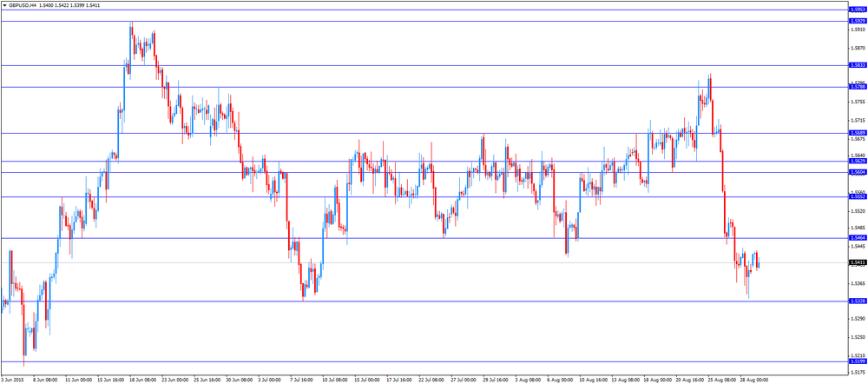Click the 15 Jun 16:00 time label
This screenshot has height=384, width=868.
click(110, 381)
